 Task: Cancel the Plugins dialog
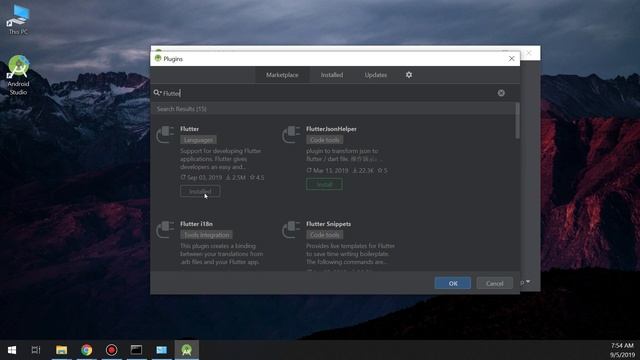click(x=494, y=283)
